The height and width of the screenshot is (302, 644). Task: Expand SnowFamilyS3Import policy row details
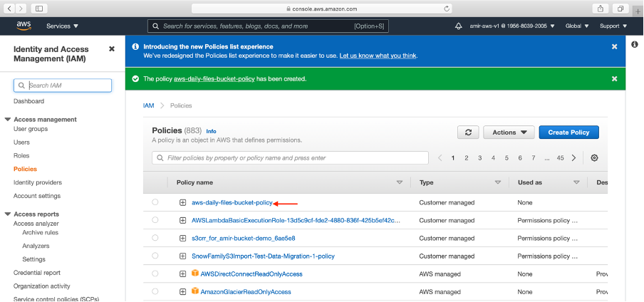(x=183, y=256)
